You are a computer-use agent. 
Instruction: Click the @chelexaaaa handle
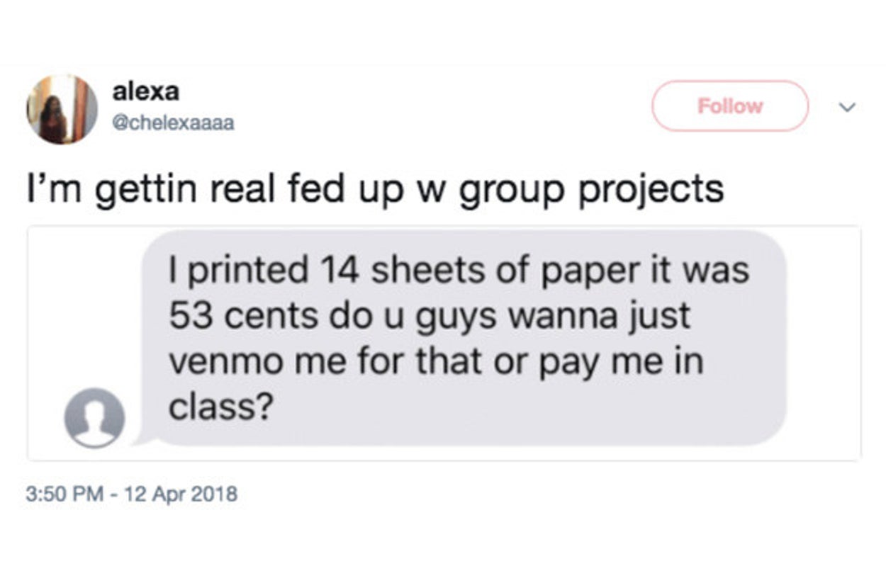tap(173, 123)
